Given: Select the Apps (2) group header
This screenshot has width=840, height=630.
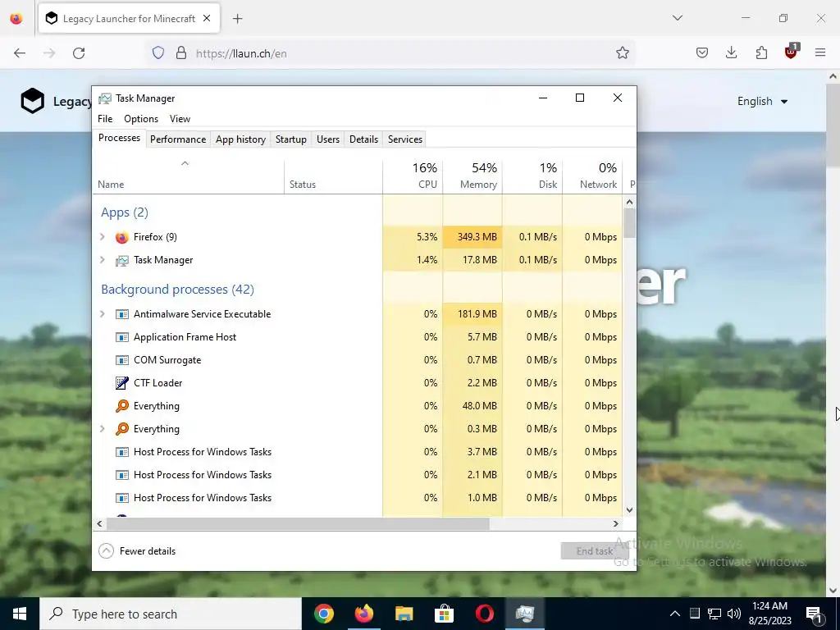Looking at the screenshot, I should tap(125, 212).
